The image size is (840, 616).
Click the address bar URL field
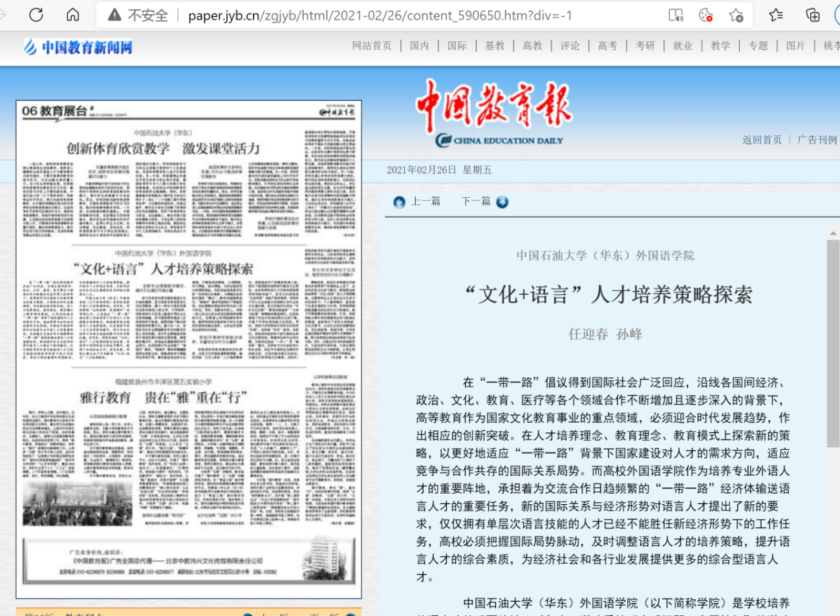click(x=380, y=16)
